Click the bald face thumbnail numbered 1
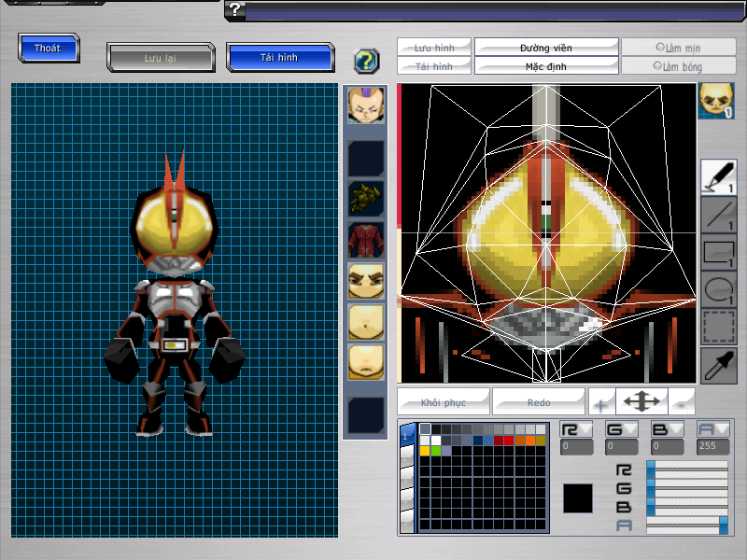Screen dimensions: 747x560 716,101
